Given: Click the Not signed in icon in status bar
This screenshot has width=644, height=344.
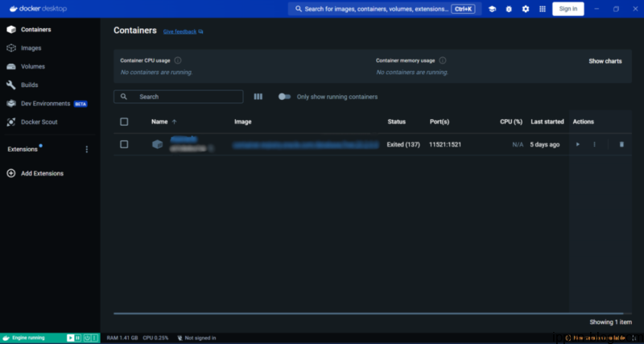Looking at the screenshot, I should pos(180,338).
